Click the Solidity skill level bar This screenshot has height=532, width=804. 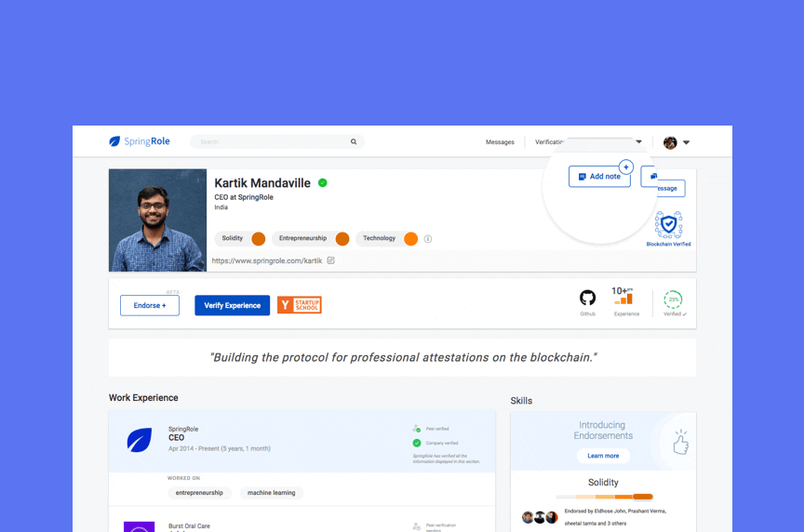click(x=605, y=497)
